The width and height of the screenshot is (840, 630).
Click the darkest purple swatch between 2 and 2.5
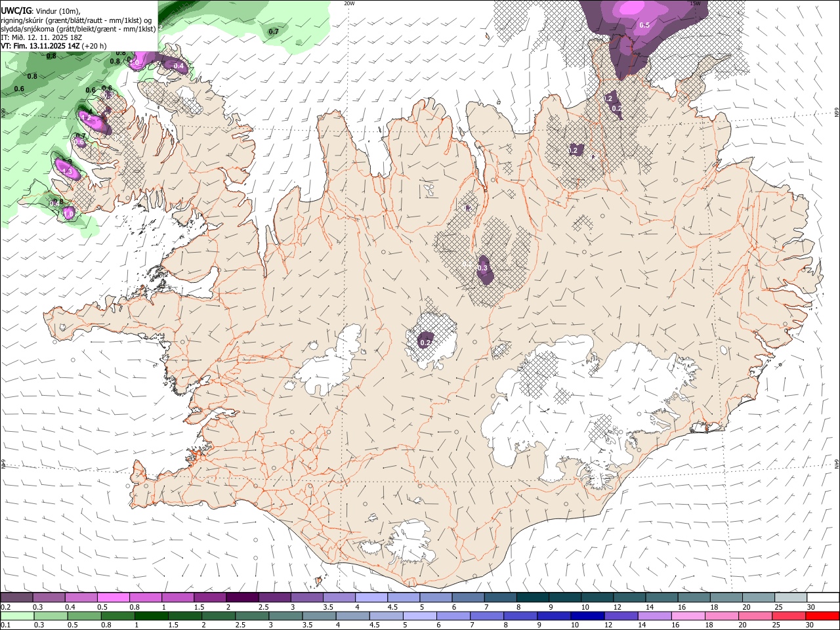242,598
